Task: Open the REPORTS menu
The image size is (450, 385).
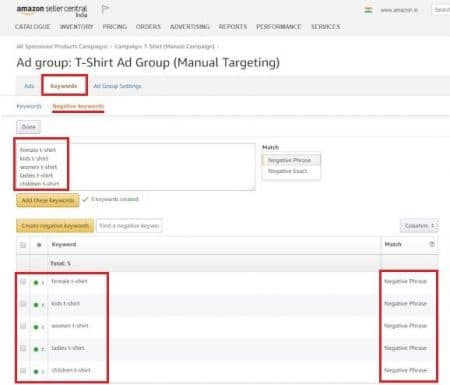Action: point(233,27)
